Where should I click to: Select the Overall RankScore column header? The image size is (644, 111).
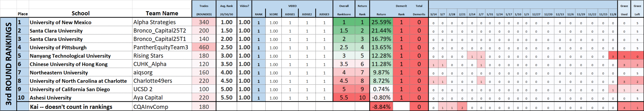344,10
